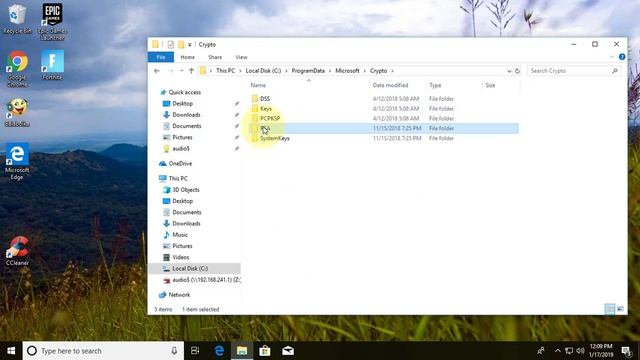This screenshot has height=360, width=640.
Task: Open Videos folder in the navigation pane
Action: (180, 257)
